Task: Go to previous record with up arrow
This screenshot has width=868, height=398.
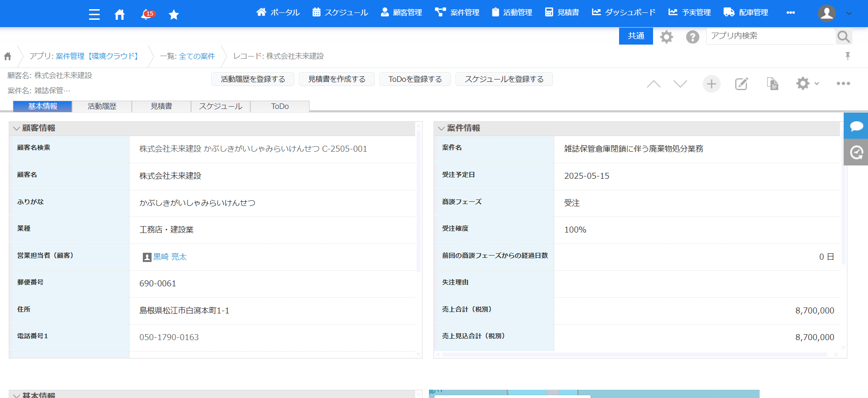Action: coord(654,84)
